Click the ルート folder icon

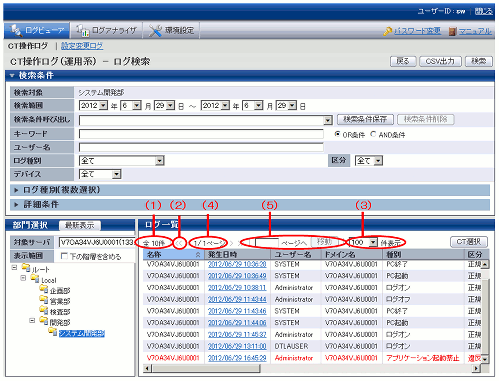26,267
